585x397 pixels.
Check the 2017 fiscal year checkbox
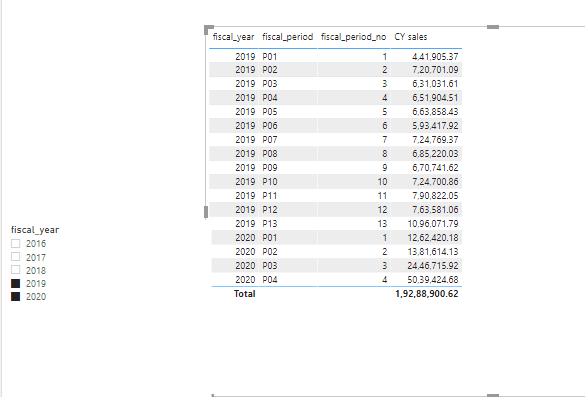[15, 257]
